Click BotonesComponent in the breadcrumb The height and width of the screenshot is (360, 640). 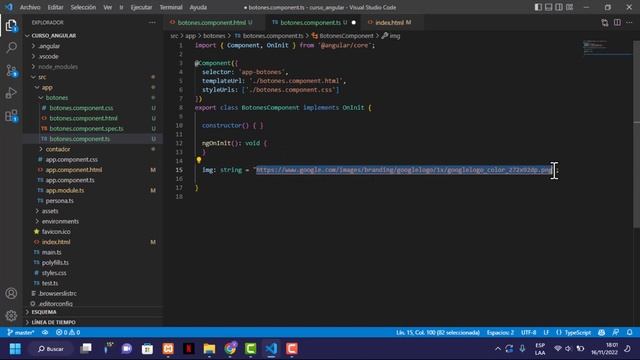[346, 36]
